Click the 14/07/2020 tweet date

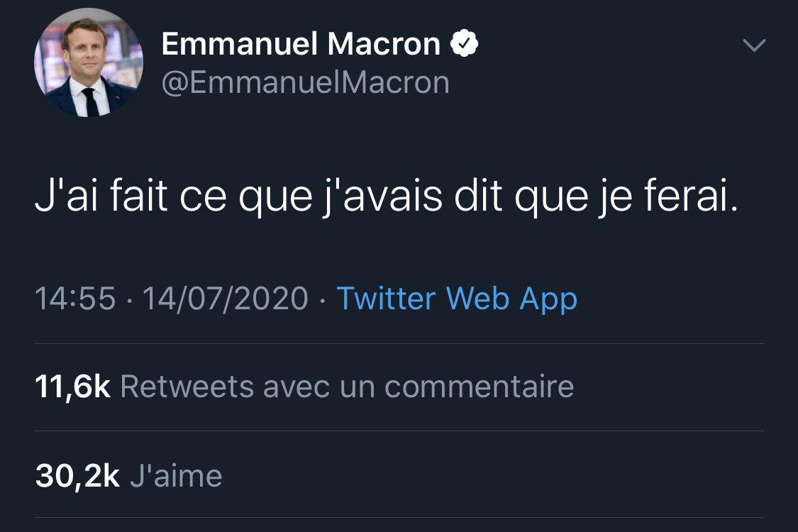[x=226, y=299]
